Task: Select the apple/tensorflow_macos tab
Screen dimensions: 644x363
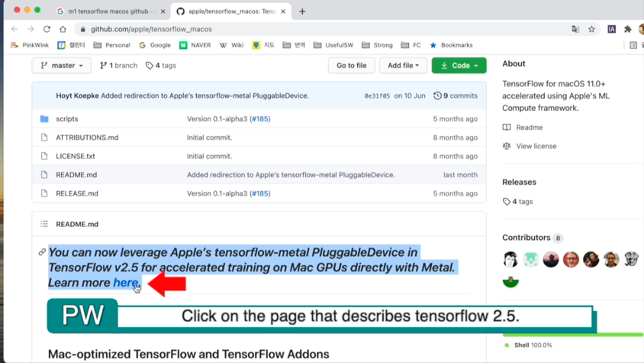Action: point(231,11)
